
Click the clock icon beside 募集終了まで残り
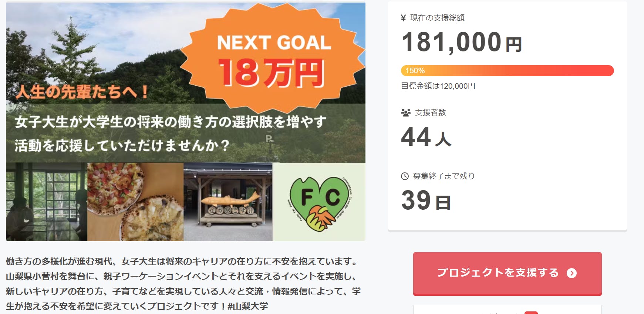(x=405, y=176)
